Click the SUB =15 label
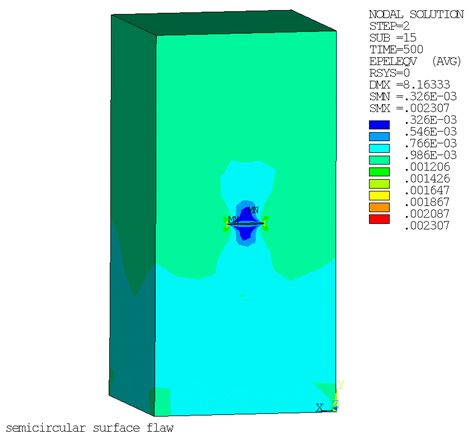Image resolution: width=472 pixels, height=440 pixels. 393,38
